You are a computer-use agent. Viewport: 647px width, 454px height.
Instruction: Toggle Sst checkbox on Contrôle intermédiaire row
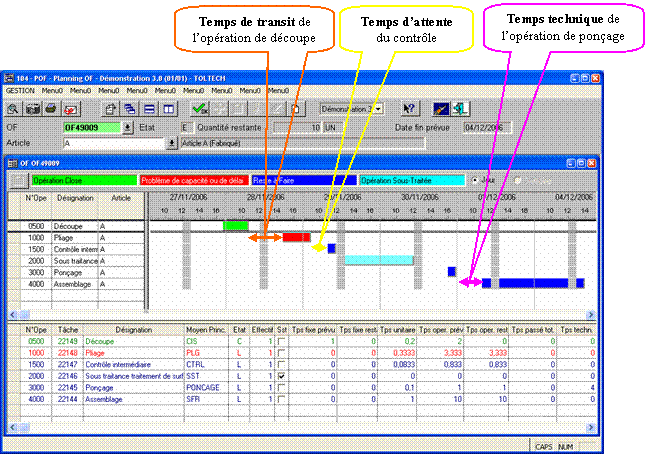coord(281,364)
